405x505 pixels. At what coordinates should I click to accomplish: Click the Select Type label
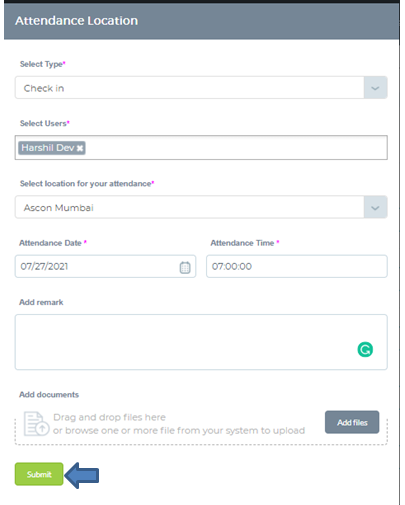(42, 64)
